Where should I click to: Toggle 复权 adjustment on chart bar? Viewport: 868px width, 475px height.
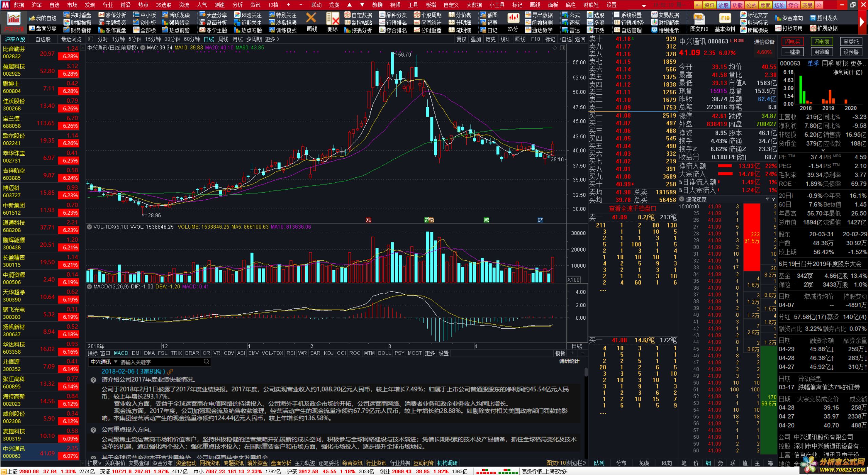461,39
